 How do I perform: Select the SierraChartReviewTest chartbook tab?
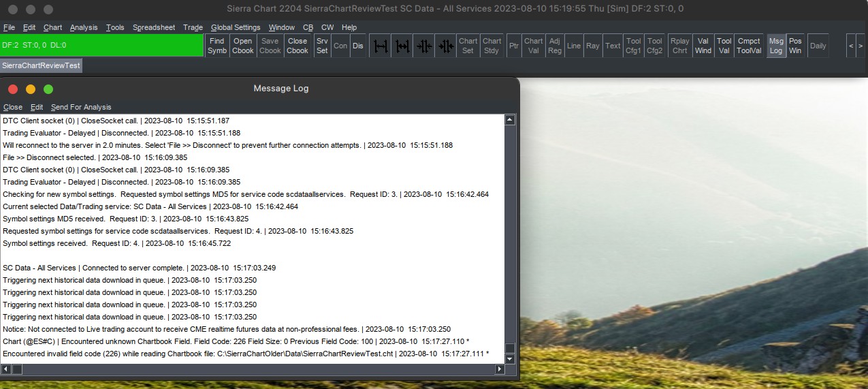41,65
